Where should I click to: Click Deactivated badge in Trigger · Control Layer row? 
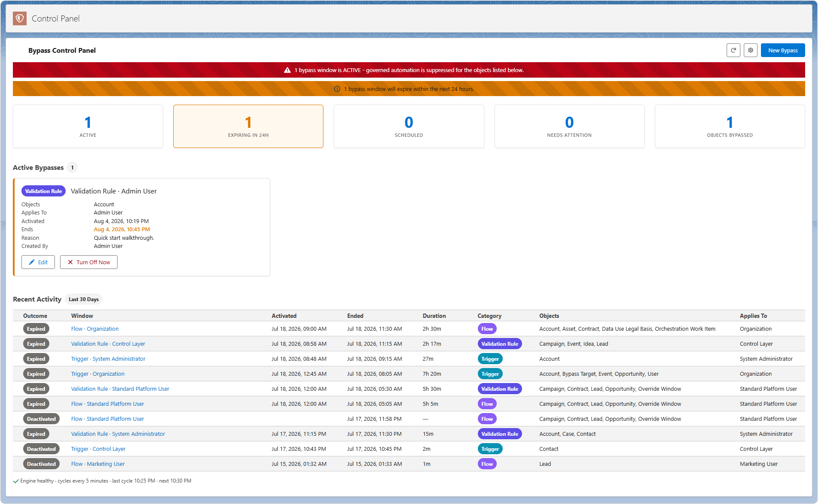41,449
